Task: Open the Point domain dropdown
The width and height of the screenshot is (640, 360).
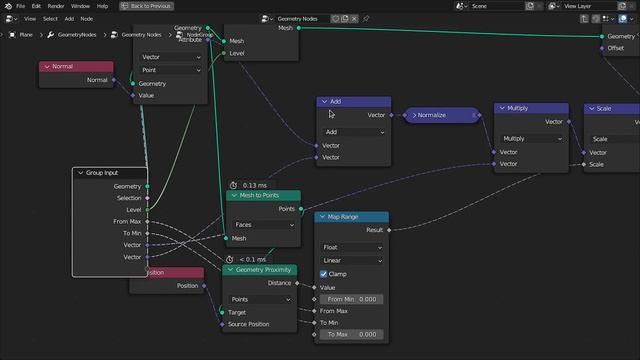Action: pos(171,70)
